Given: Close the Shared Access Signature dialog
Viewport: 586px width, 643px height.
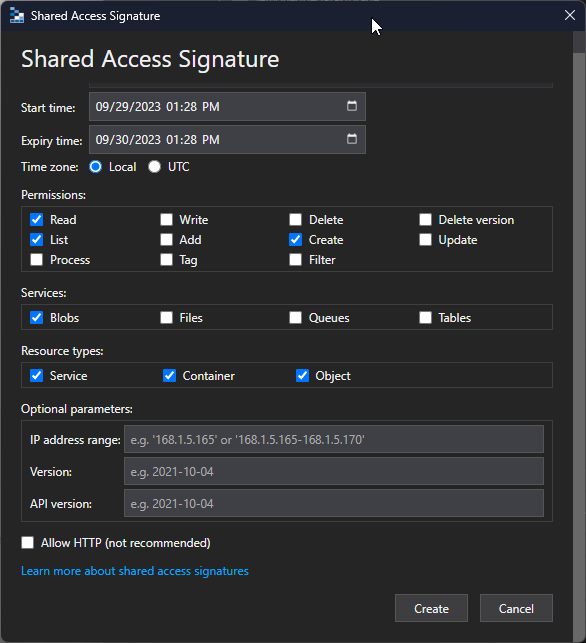Looking at the screenshot, I should tap(570, 15).
